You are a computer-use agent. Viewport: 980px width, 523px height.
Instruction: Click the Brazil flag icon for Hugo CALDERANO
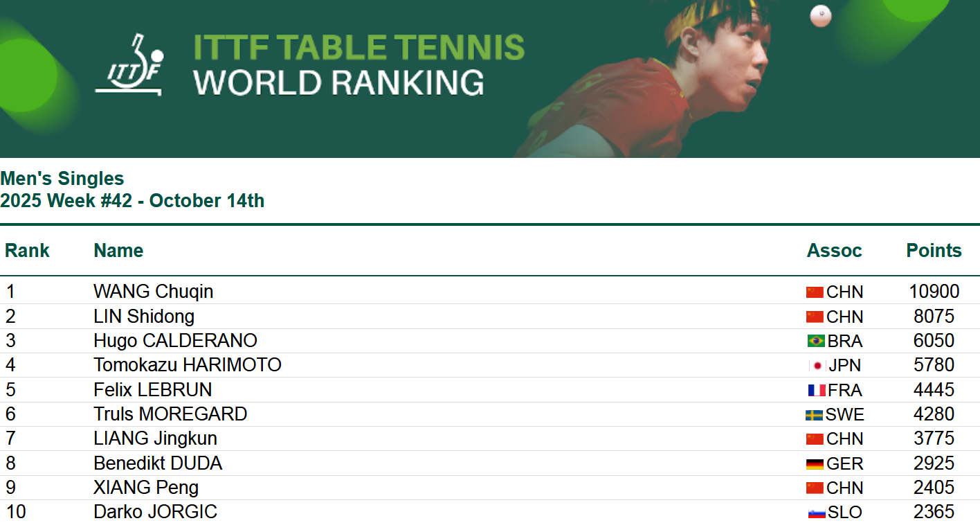click(816, 341)
